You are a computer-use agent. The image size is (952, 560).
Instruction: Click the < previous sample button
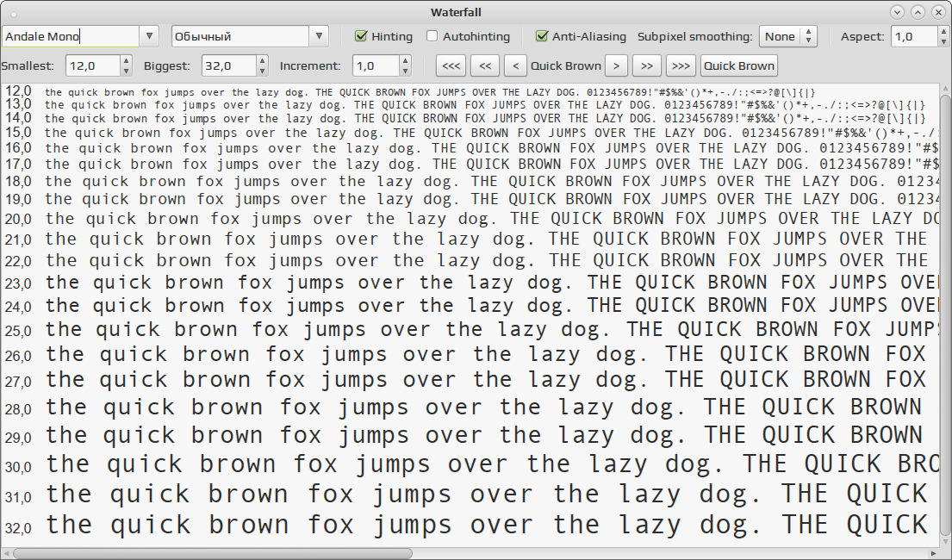click(x=515, y=65)
